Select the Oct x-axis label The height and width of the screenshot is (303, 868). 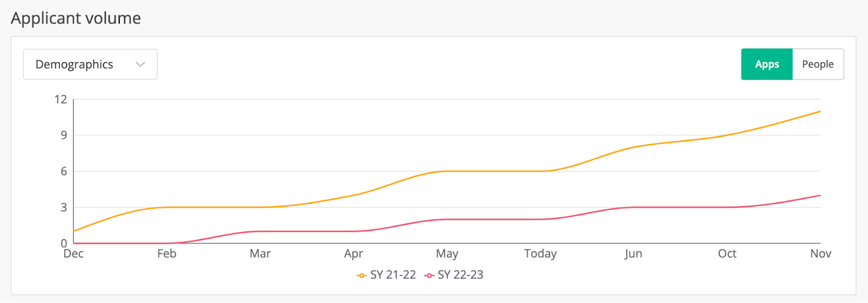pos(727,254)
